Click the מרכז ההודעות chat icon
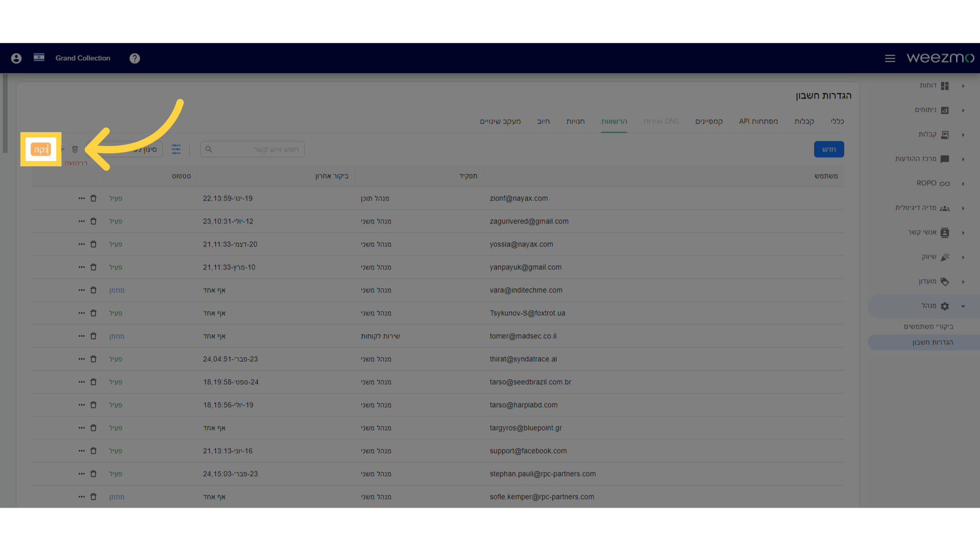Viewport: 980px width, 551px height. pyautogui.click(x=945, y=159)
